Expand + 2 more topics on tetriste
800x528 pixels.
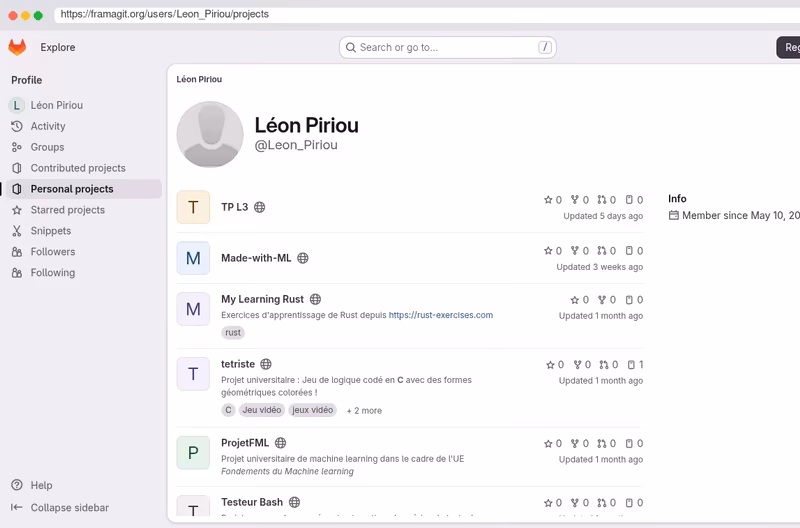(x=364, y=411)
